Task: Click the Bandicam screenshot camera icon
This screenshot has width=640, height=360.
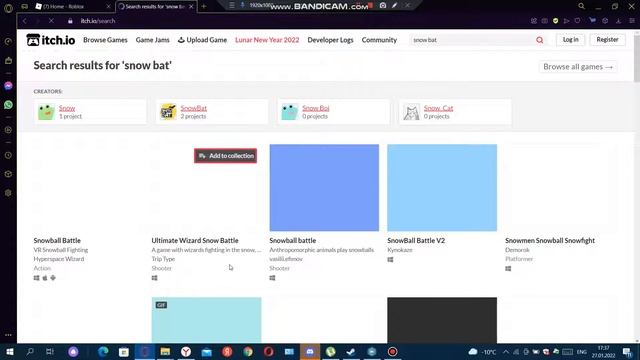Action: pos(383,6)
